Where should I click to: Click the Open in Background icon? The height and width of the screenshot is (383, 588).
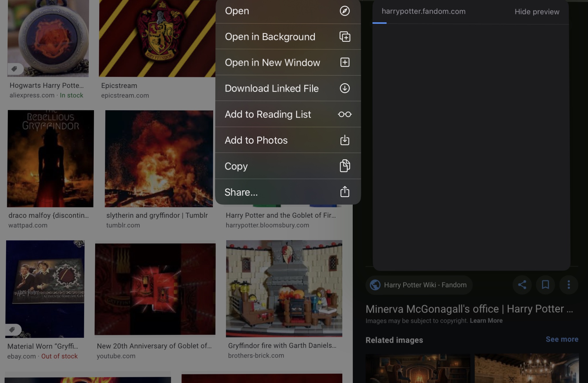345,37
